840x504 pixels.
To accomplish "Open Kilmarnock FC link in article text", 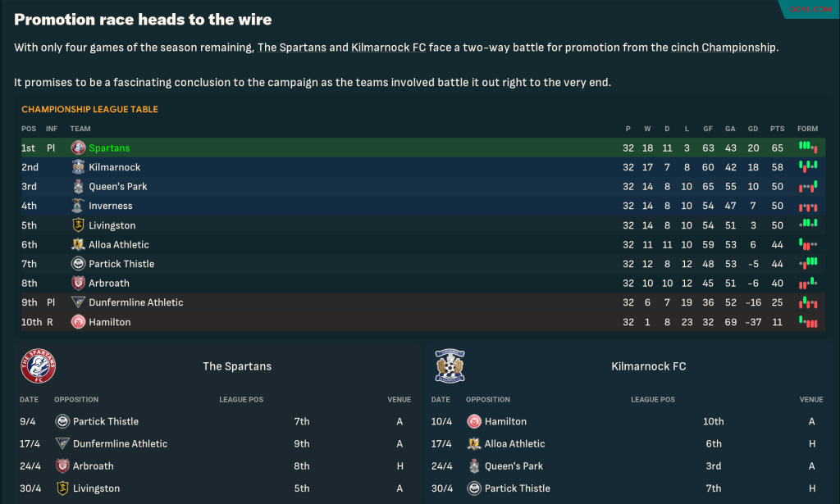I will [388, 48].
